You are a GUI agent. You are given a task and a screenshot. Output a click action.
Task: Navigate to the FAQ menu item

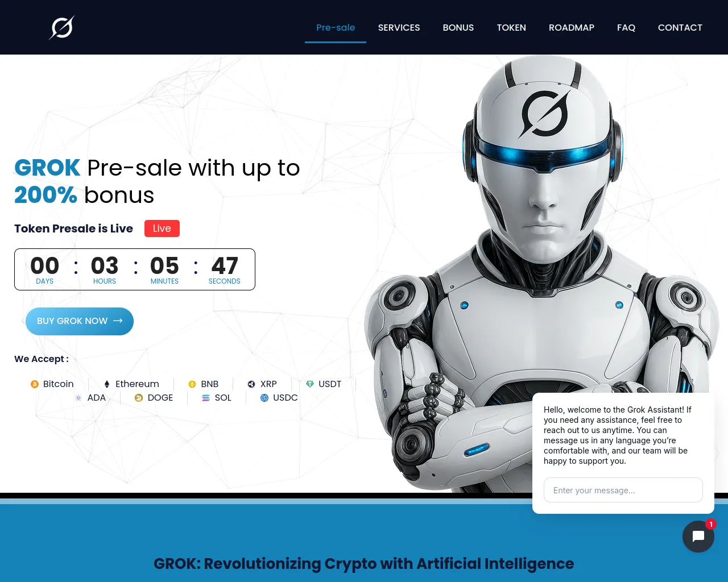pos(626,27)
